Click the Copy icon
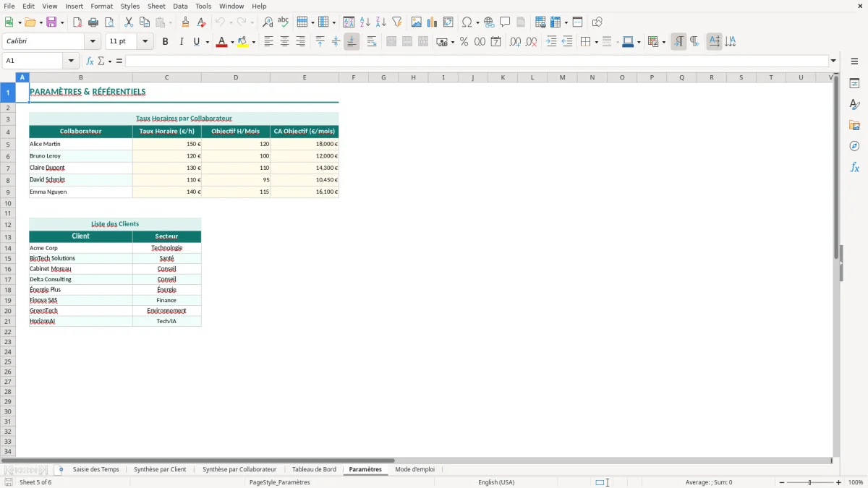Viewport: 868px width, 488px height. tap(145, 22)
